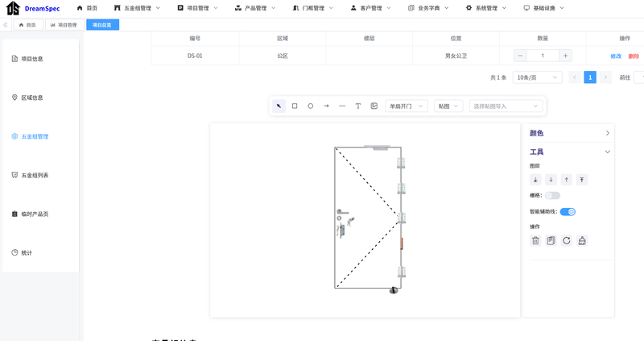This screenshot has width=644, height=341.
Task: Click the next page arrow
Action: 605,77
